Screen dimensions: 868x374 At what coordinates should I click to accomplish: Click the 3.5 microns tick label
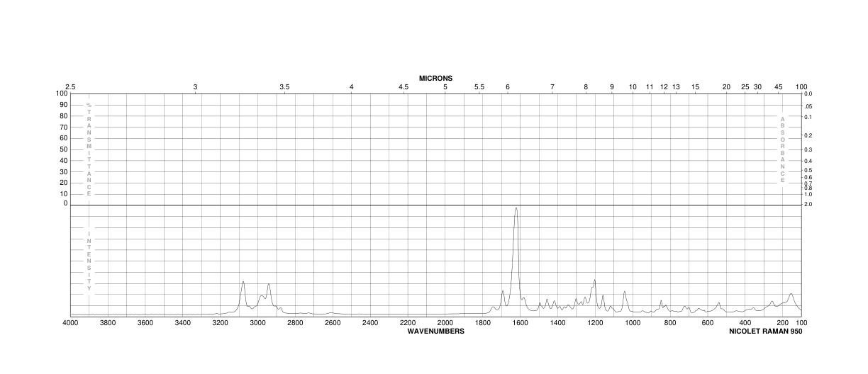point(284,87)
